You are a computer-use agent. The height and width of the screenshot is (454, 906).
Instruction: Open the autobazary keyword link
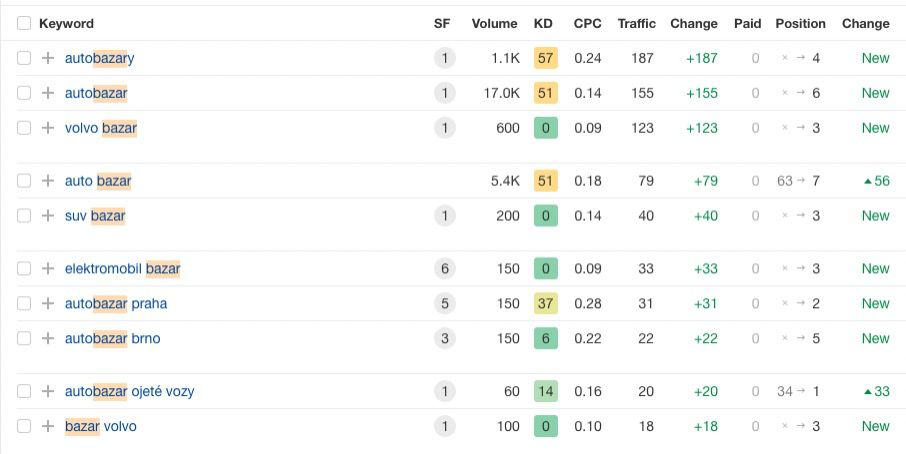tap(99, 58)
